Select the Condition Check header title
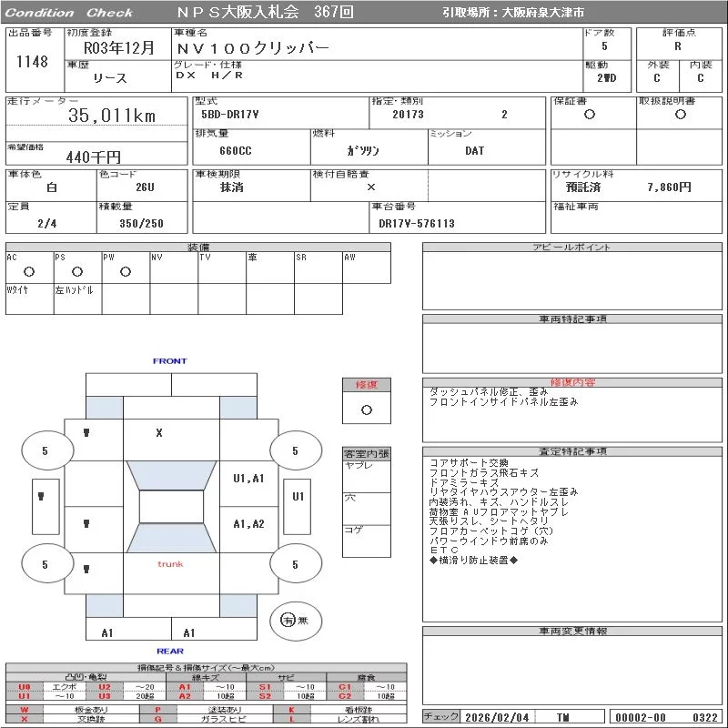 (69, 13)
